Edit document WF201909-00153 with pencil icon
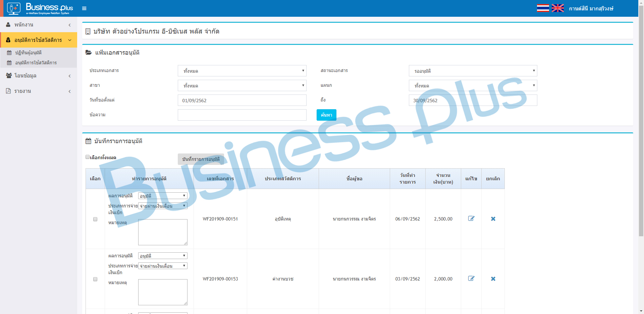644x314 pixels. (x=471, y=278)
